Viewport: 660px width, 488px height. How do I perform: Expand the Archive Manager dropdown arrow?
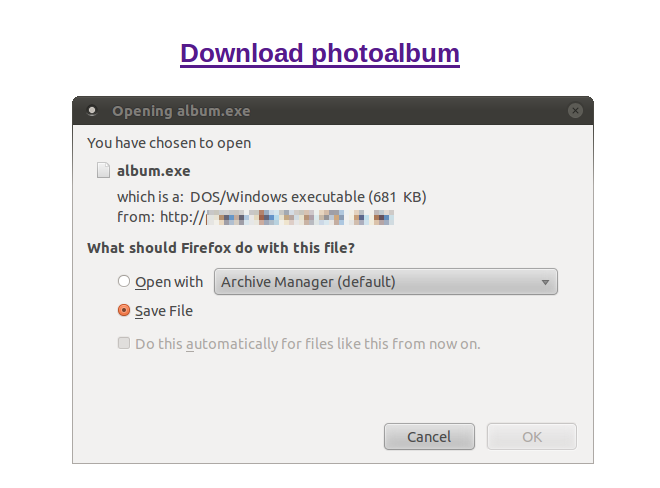(545, 282)
